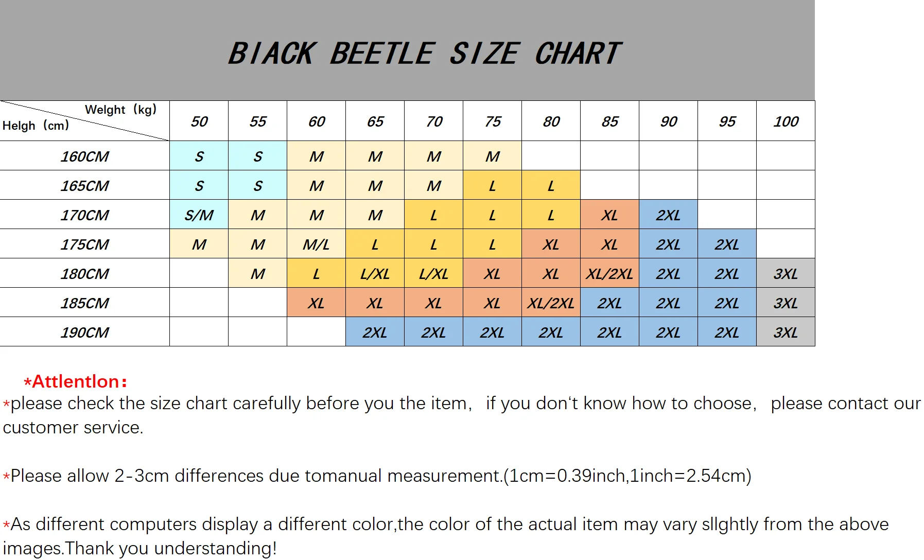Image resolution: width=924 pixels, height=560 pixels.
Task: Click the 2XL cell in 170CM row
Action: click(668, 215)
